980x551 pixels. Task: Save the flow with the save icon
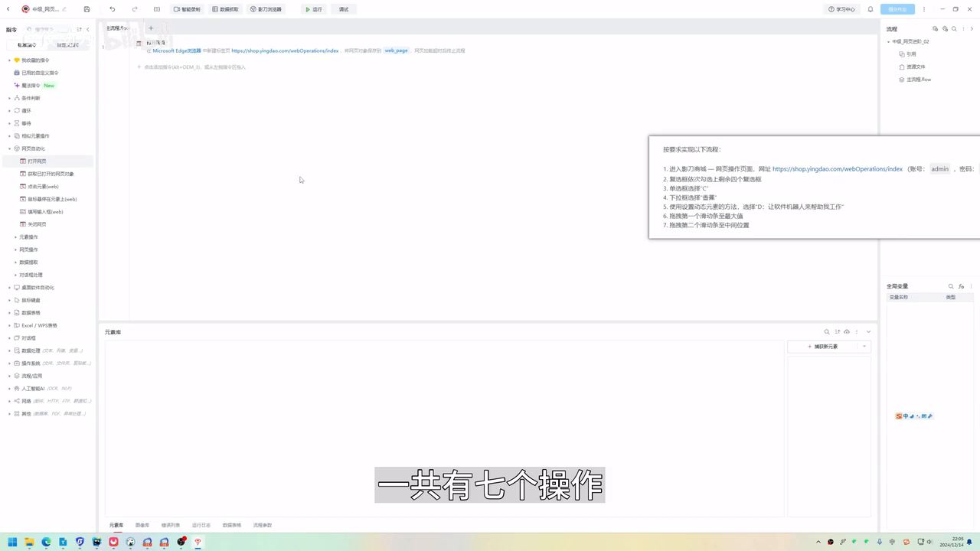click(x=87, y=8)
